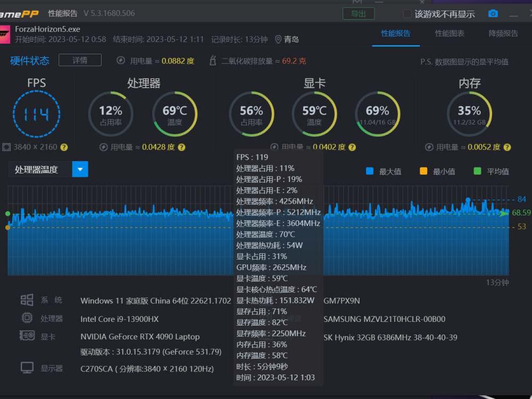Open the 详情 hardware details button
This screenshot has height=399, width=532.
pyautogui.click(x=80, y=60)
